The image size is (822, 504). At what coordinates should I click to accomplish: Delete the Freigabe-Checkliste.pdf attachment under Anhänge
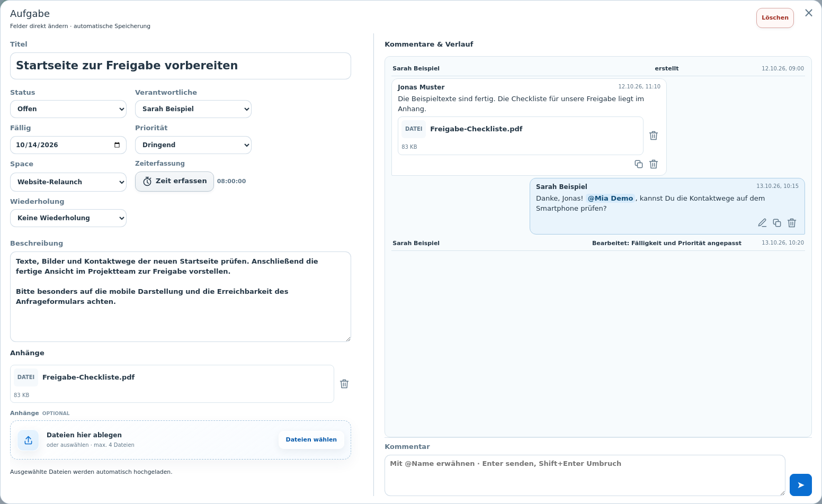tap(344, 384)
